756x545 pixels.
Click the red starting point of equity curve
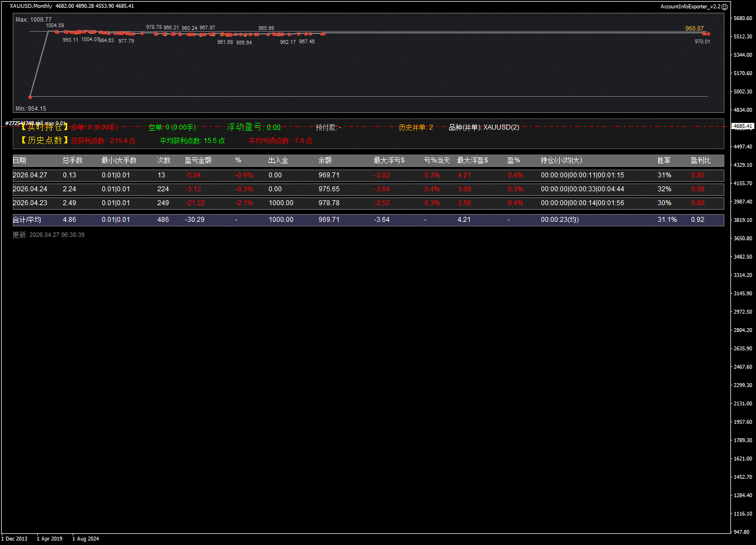[x=30, y=97]
